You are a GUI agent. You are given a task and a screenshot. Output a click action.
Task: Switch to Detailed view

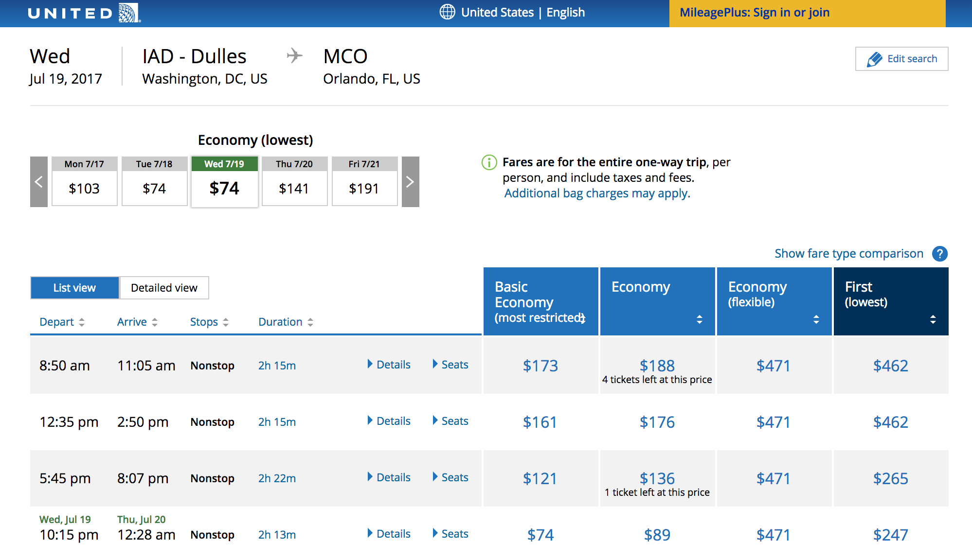(x=164, y=288)
